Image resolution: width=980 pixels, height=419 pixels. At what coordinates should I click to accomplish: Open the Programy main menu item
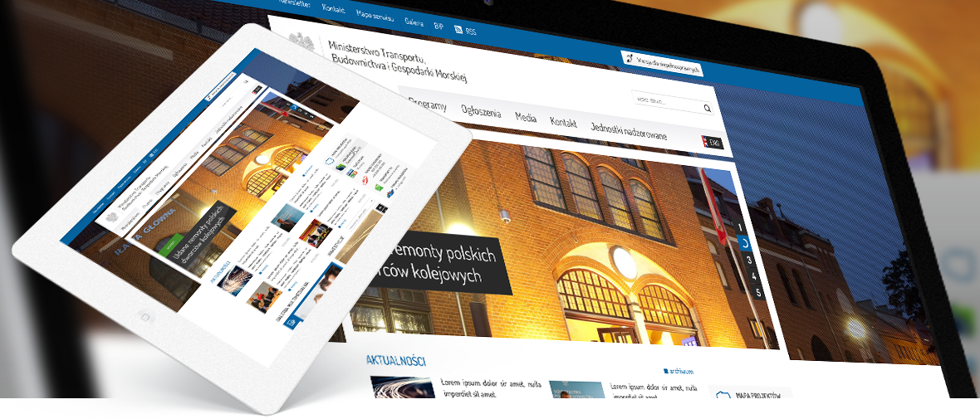[x=428, y=105]
